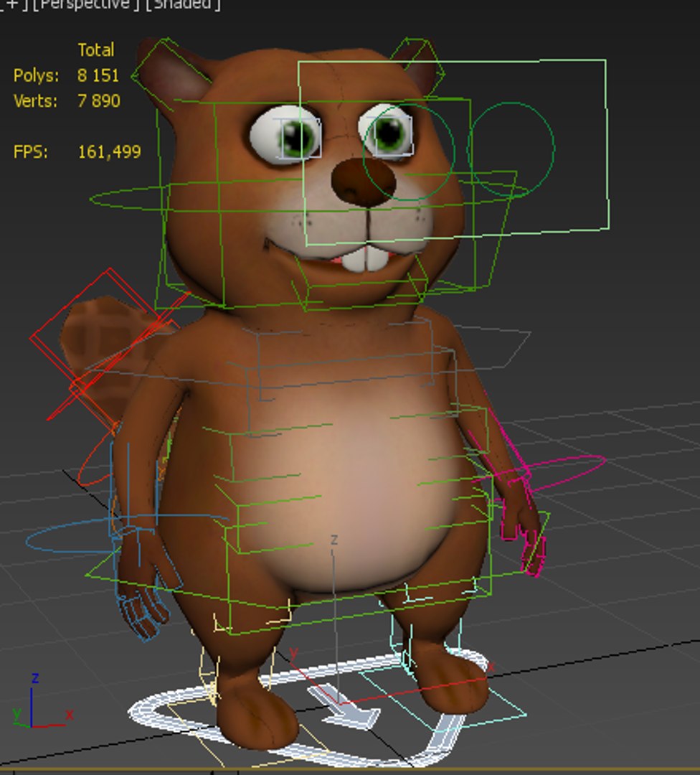700x775 pixels.
Task: Click the "Polys:" statistics label
Action: click(x=36, y=75)
